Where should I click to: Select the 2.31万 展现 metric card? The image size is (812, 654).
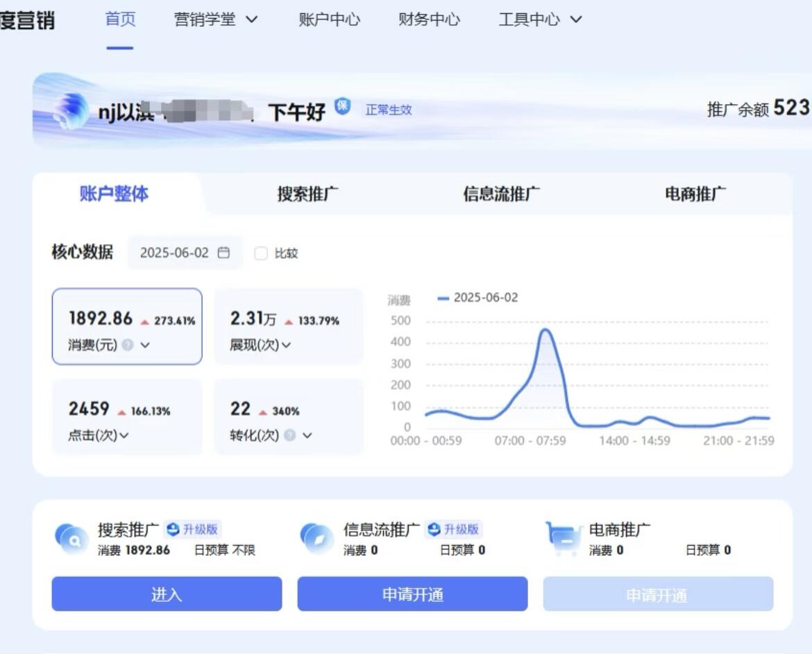[x=289, y=326]
